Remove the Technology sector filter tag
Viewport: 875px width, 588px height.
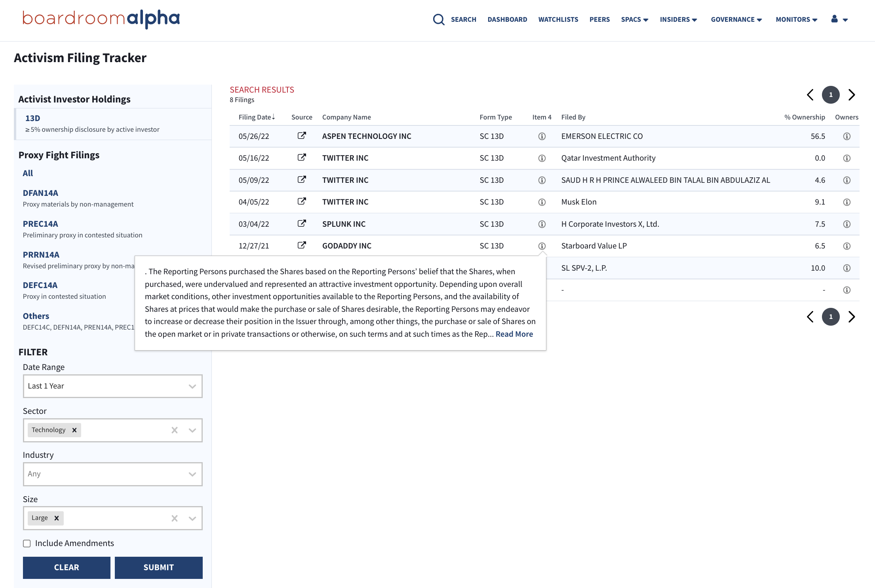[74, 430]
